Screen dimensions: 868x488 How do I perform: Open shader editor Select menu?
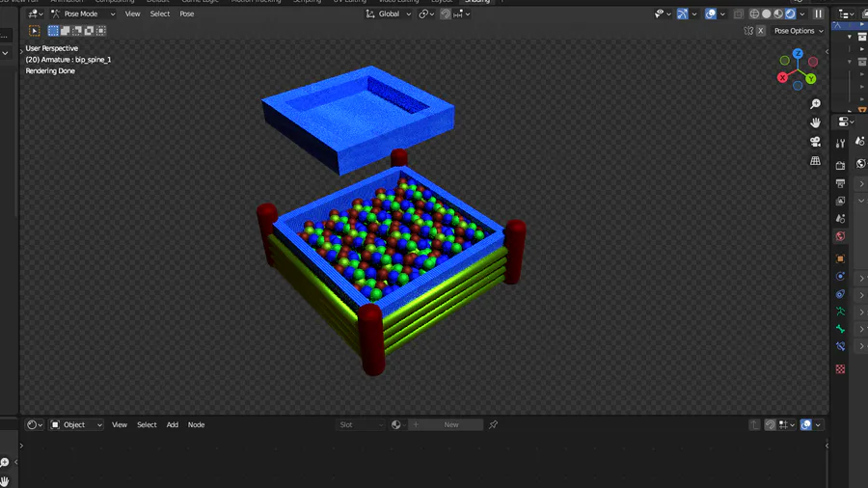147,425
